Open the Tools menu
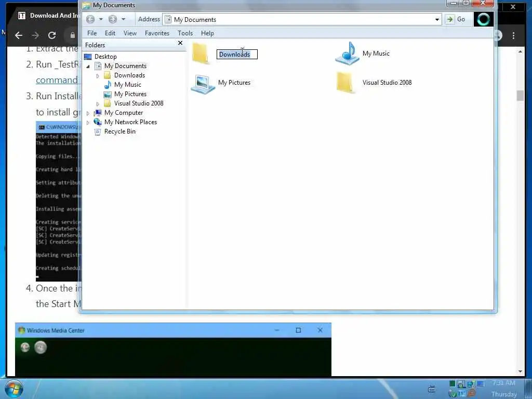Viewport: 532px width, 399px height. click(x=185, y=33)
